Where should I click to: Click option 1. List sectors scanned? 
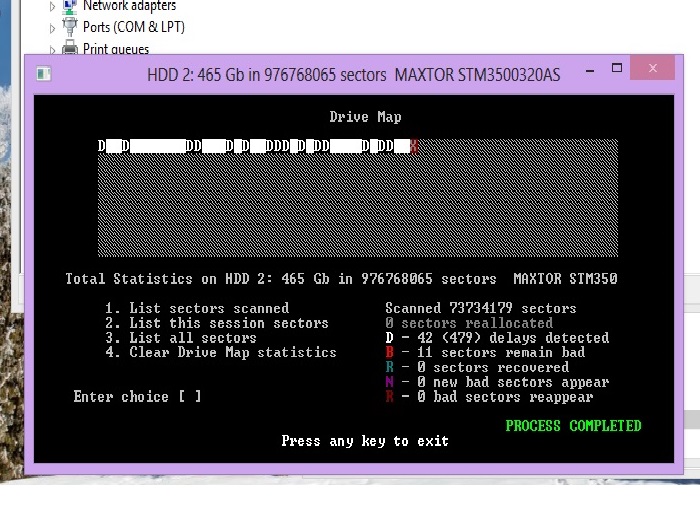pos(197,308)
